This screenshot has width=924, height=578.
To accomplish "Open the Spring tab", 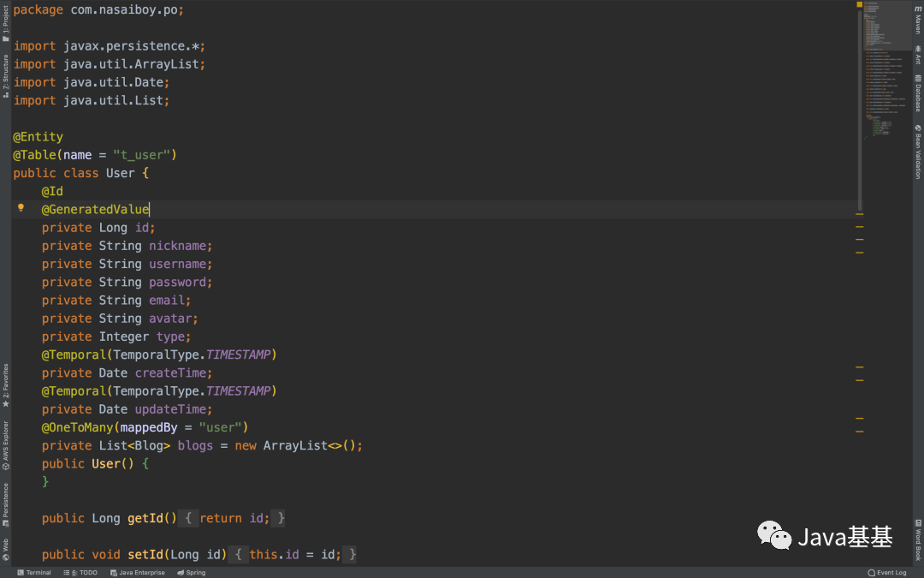I will coord(192,572).
